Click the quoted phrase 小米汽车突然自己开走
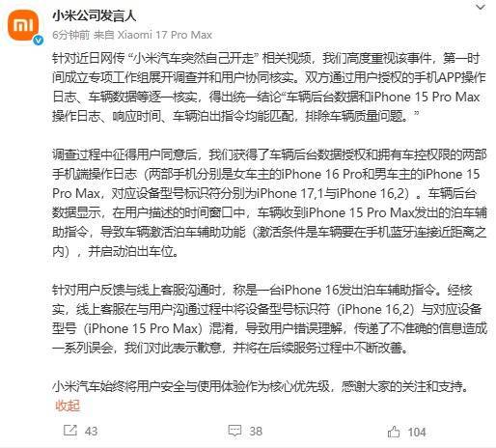The width and height of the screenshot is (496, 448). (x=194, y=58)
